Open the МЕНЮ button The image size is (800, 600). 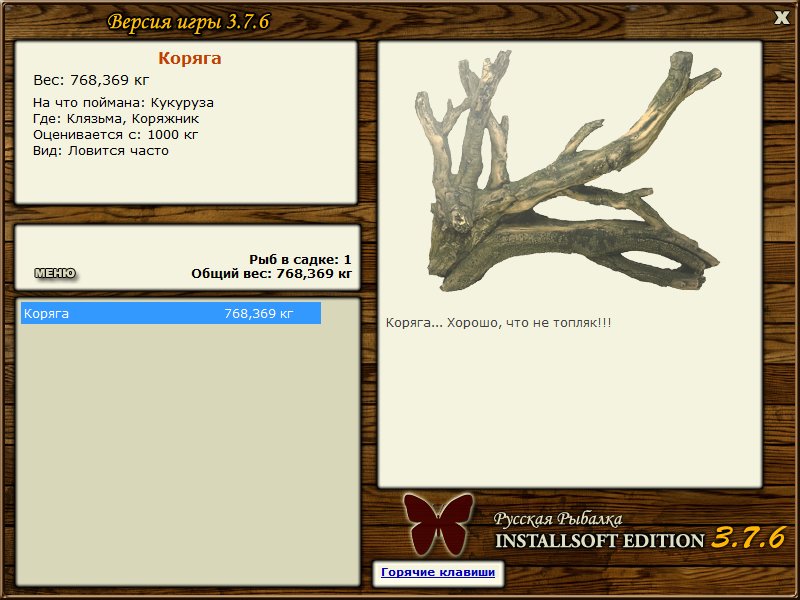pyautogui.click(x=55, y=273)
